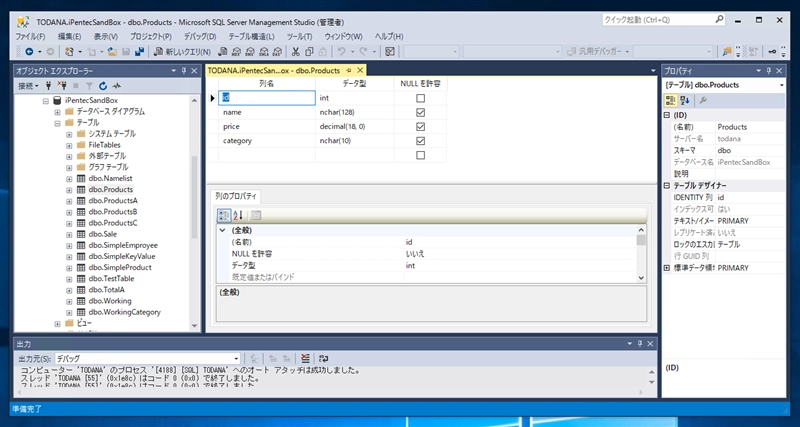Select the 列のプロパティ tab
The image size is (800, 427).
(236, 196)
